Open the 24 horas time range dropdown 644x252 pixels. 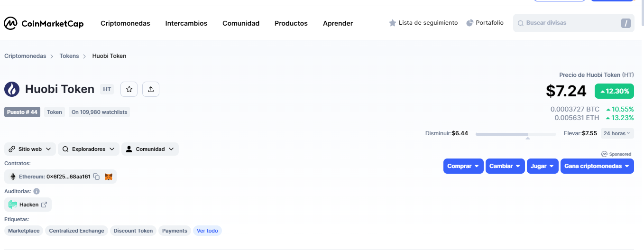coord(617,133)
